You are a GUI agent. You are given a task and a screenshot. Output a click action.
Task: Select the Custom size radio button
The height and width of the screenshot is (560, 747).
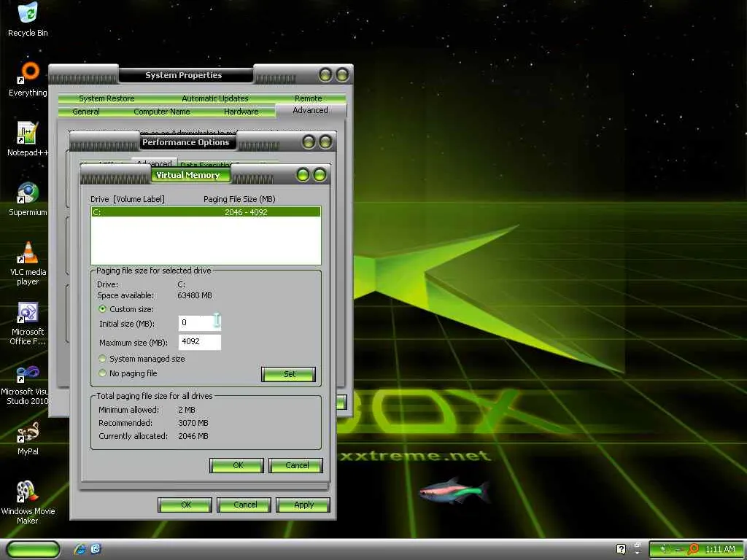pyautogui.click(x=102, y=309)
